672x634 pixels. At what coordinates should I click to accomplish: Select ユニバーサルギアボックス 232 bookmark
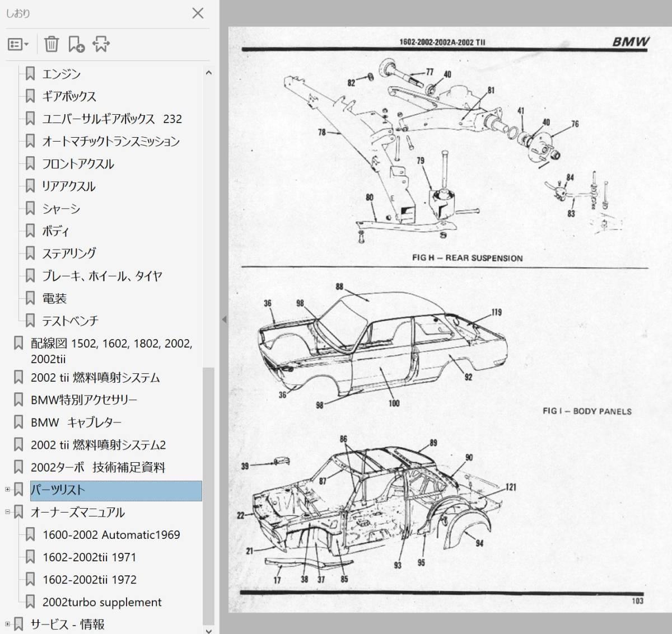point(112,119)
